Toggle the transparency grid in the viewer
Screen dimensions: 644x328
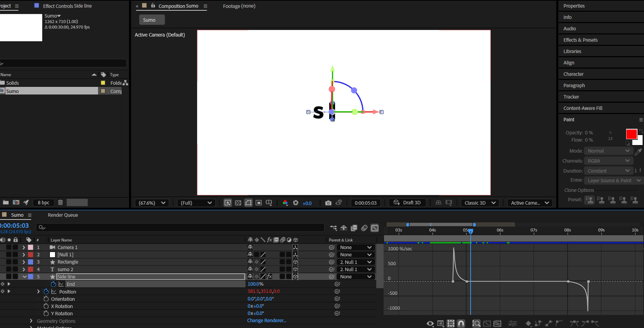(238, 203)
